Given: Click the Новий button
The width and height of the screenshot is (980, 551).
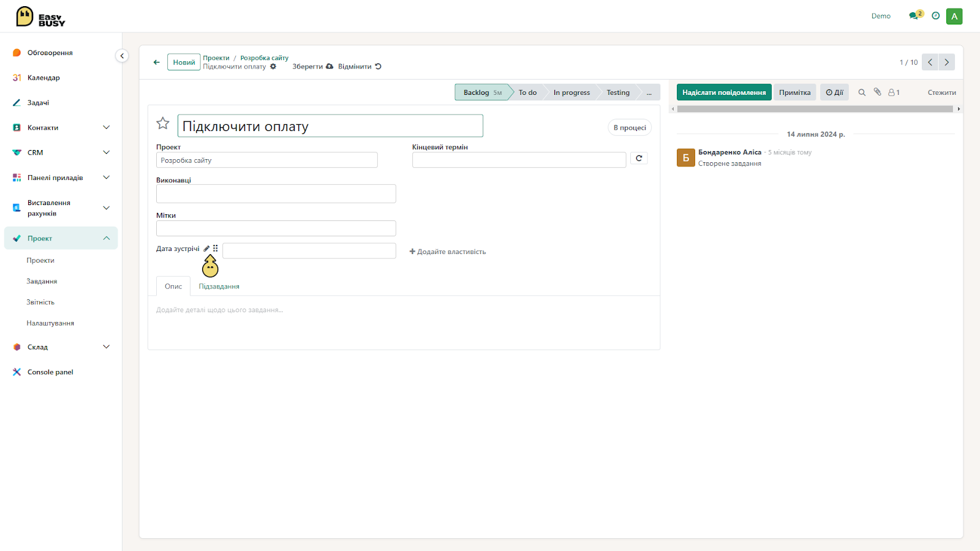Looking at the screenshot, I should point(184,62).
